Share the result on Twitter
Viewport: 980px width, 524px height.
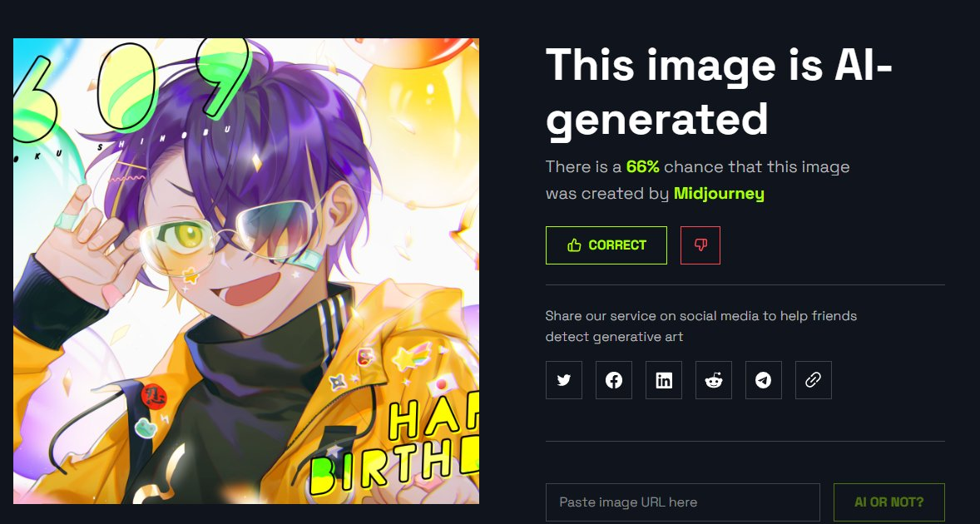click(564, 380)
